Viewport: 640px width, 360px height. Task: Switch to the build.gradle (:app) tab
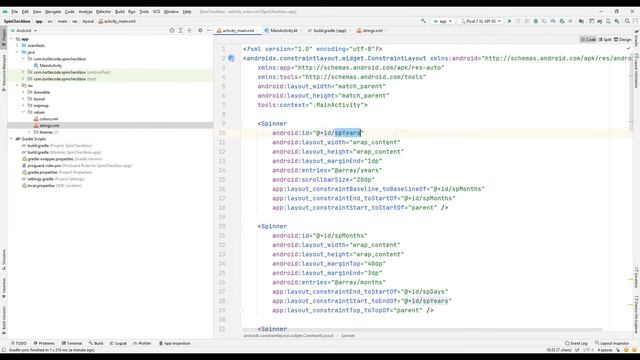(x=329, y=31)
